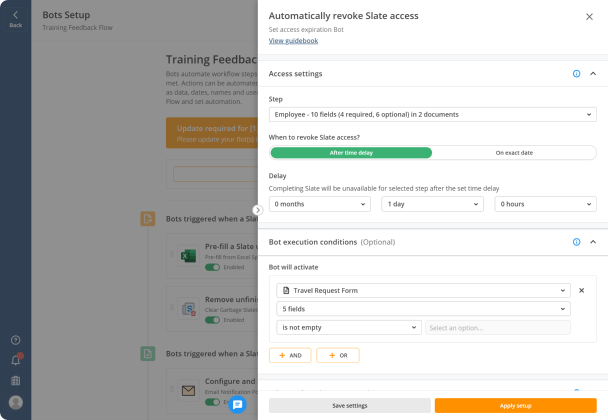Click the empty search box under banner
Screen dimensions: 608x420
215,174
